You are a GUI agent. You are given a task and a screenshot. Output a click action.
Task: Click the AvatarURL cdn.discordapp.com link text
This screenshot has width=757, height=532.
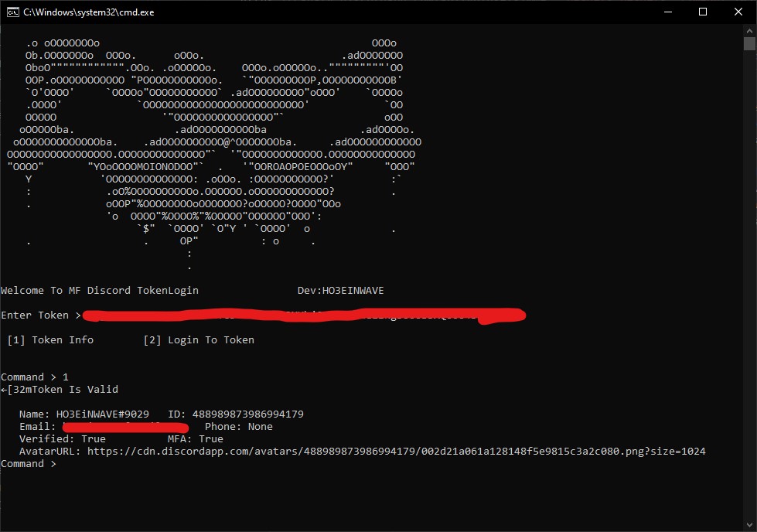pos(397,452)
